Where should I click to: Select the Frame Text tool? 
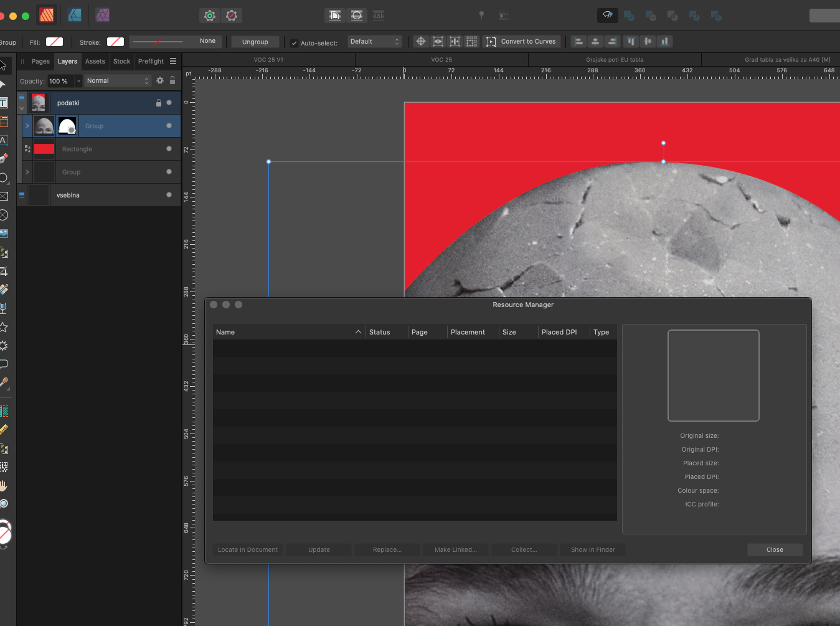coord(4,103)
